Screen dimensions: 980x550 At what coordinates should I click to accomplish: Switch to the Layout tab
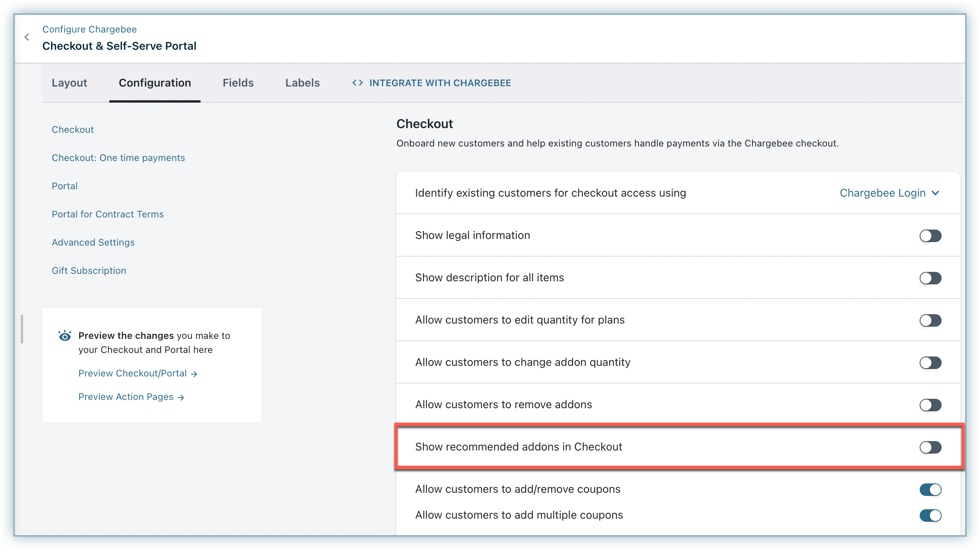(x=69, y=83)
